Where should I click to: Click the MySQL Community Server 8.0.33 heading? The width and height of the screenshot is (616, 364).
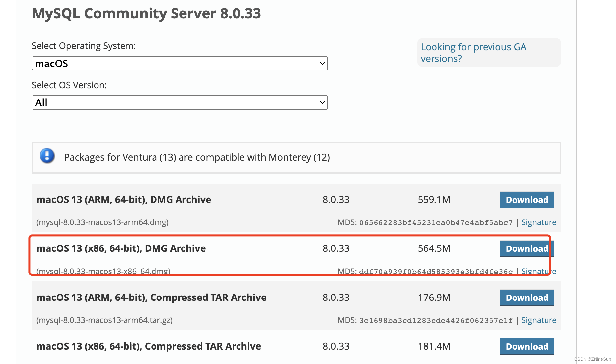coord(146,13)
